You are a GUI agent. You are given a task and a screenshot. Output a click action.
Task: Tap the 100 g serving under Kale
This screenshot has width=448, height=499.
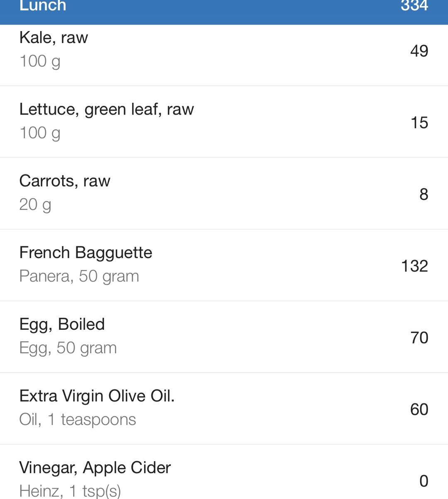tap(40, 61)
